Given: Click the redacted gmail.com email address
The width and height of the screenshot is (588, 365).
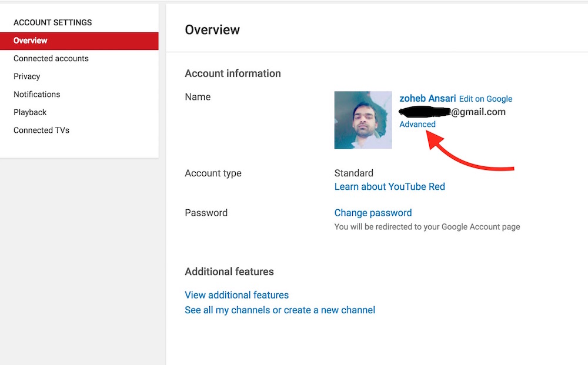Looking at the screenshot, I should click(452, 112).
